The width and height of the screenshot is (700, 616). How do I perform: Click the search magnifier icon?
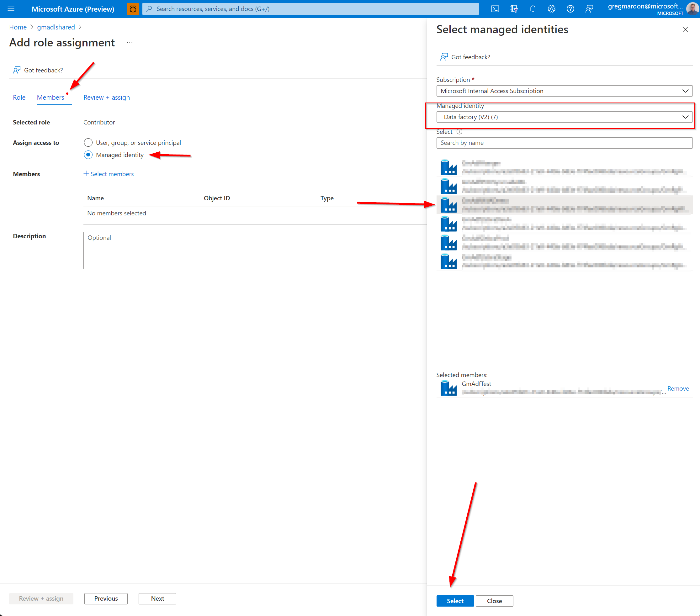pos(149,9)
